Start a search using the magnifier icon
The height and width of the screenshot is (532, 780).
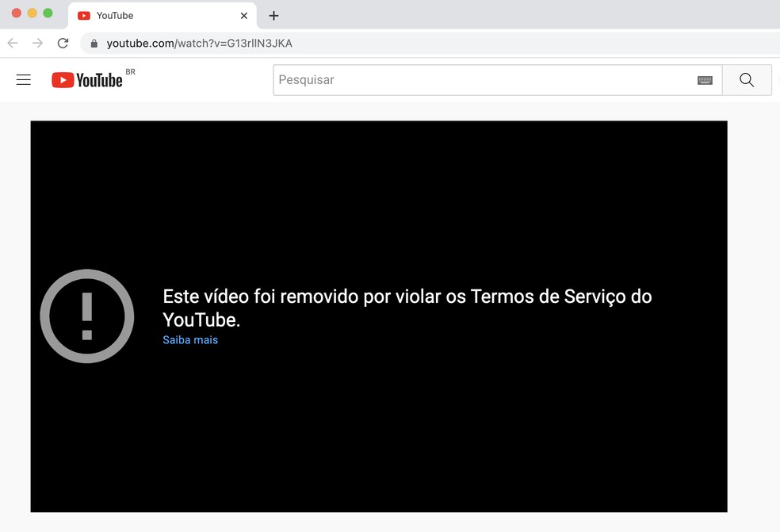click(x=746, y=79)
